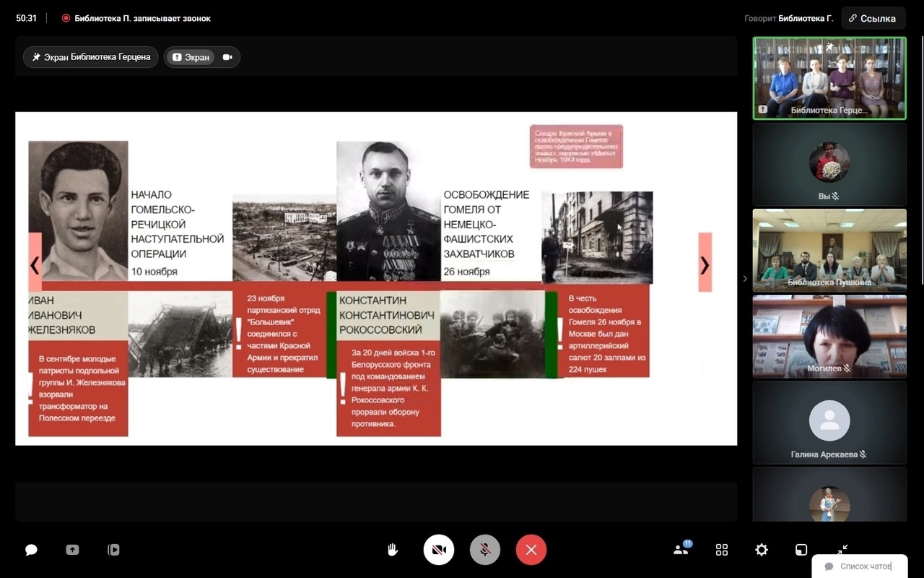Go to next slide with right arrow
This screenshot has width=924, height=578.
point(705,265)
